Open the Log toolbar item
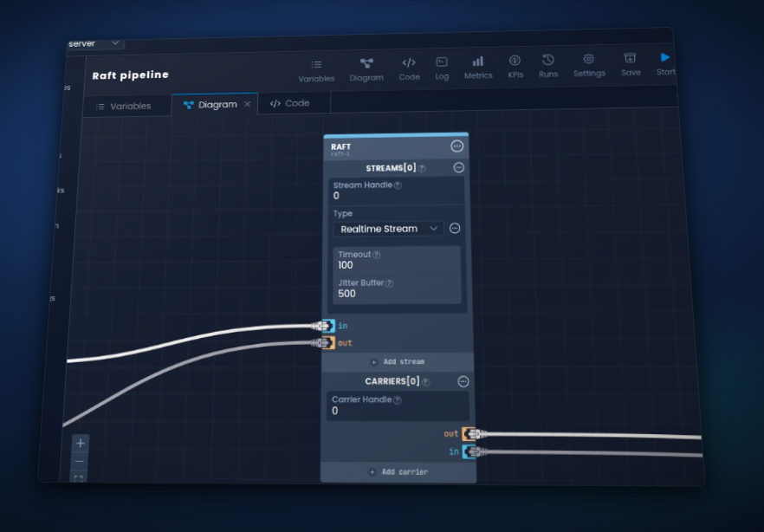Screen dimensions: 764x532 (442, 68)
